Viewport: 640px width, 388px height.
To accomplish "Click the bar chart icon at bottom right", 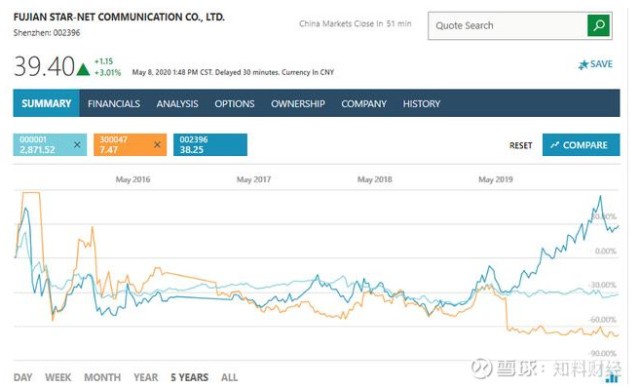I will 611,378.
